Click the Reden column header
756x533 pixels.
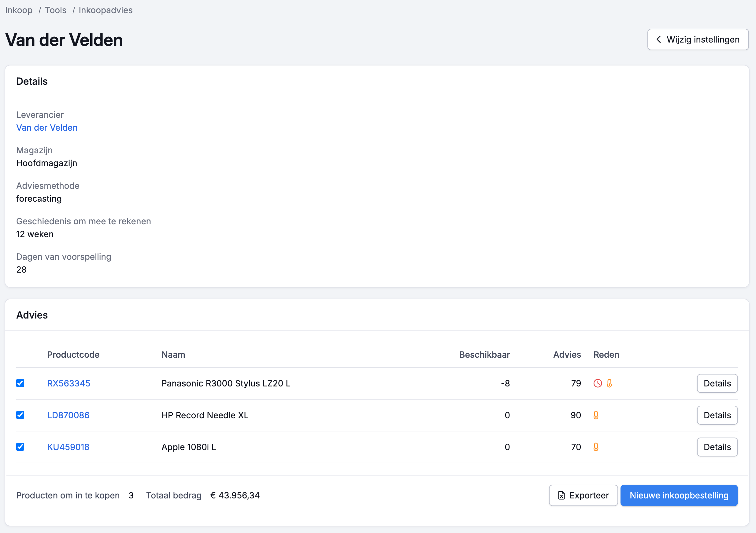[606, 355]
